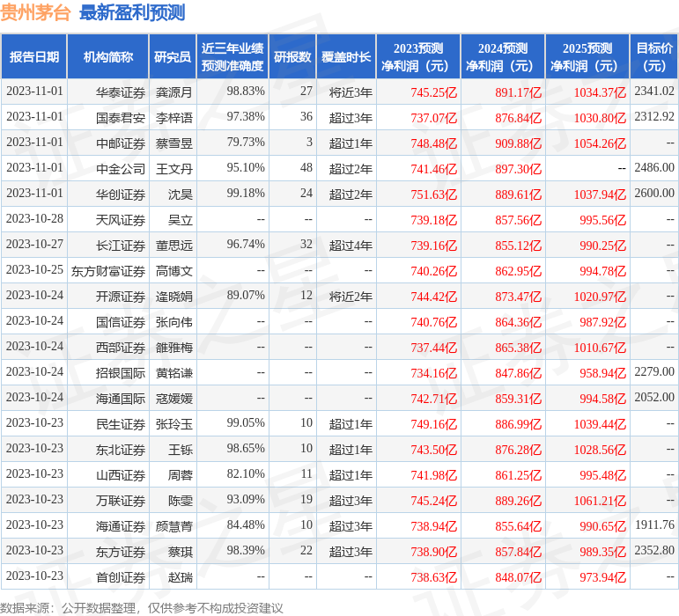Click the 目标价(元) column header
The height and width of the screenshot is (616, 679).
point(653,56)
